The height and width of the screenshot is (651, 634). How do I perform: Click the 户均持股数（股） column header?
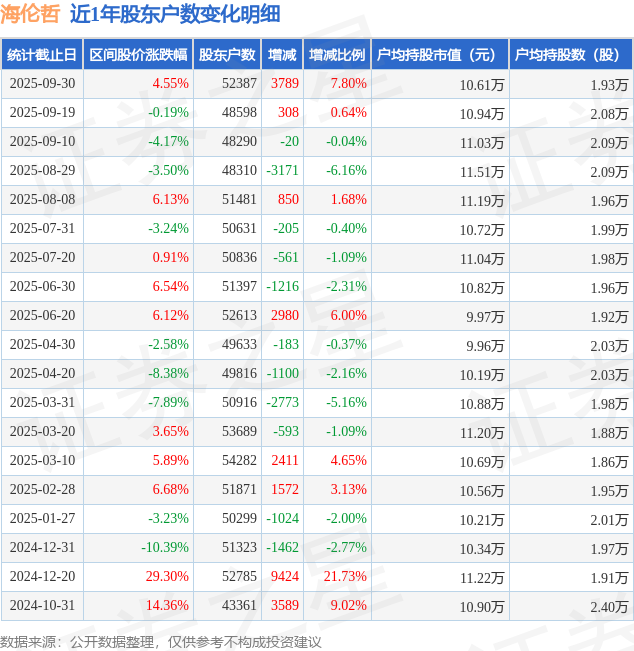point(570,55)
